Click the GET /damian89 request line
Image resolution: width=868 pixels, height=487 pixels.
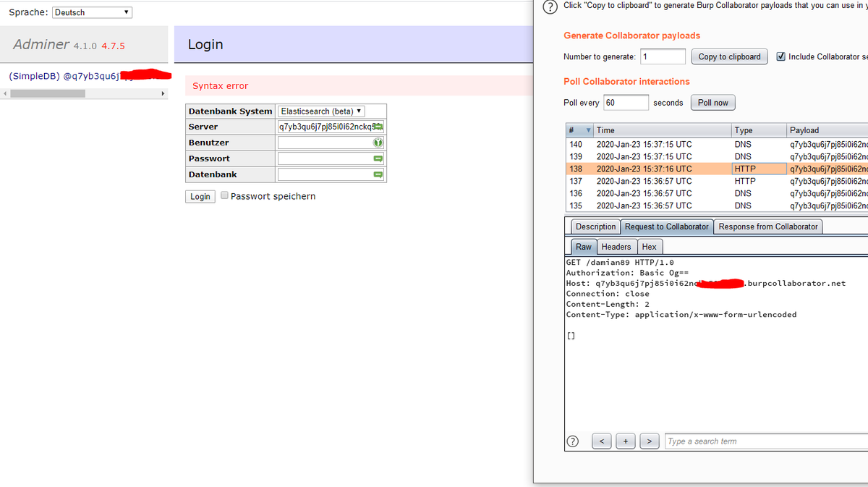tap(620, 262)
